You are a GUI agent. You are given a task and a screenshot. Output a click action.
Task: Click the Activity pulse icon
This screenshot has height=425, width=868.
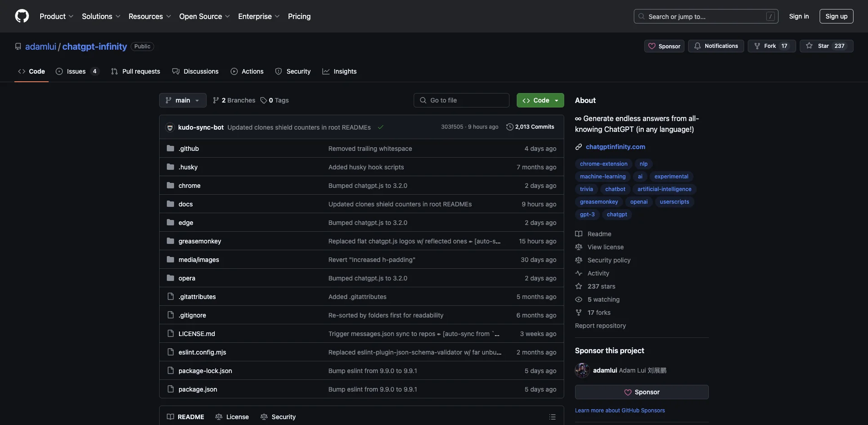(x=579, y=273)
